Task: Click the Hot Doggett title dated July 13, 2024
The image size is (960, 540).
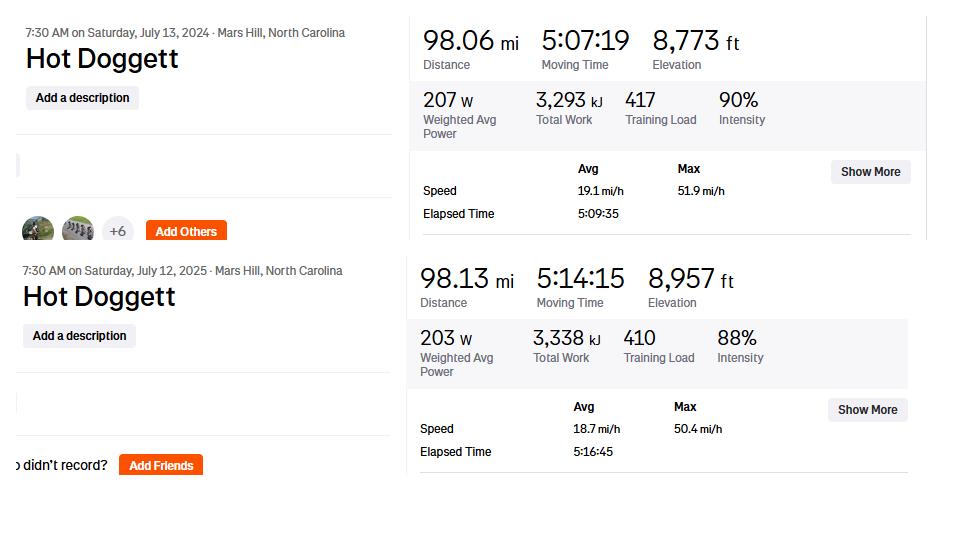Action: click(102, 59)
